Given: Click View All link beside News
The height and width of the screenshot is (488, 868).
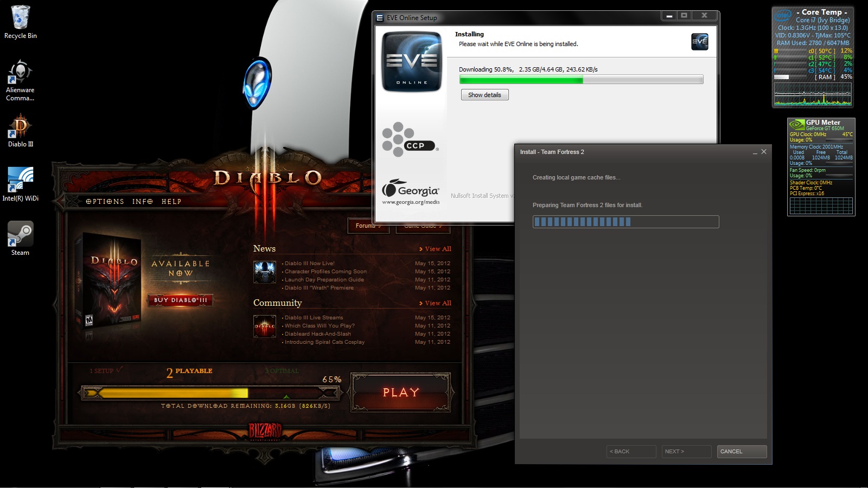Looking at the screenshot, I should 435,249.
